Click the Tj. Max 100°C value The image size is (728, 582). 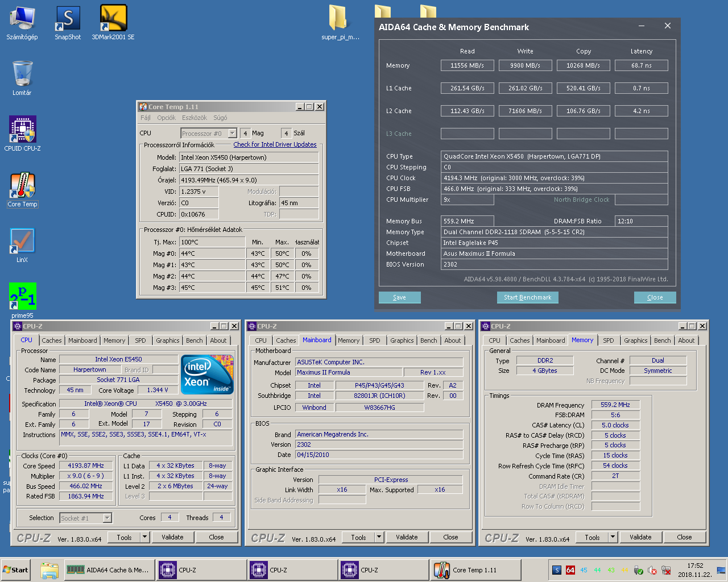click(x=212, y=242)
